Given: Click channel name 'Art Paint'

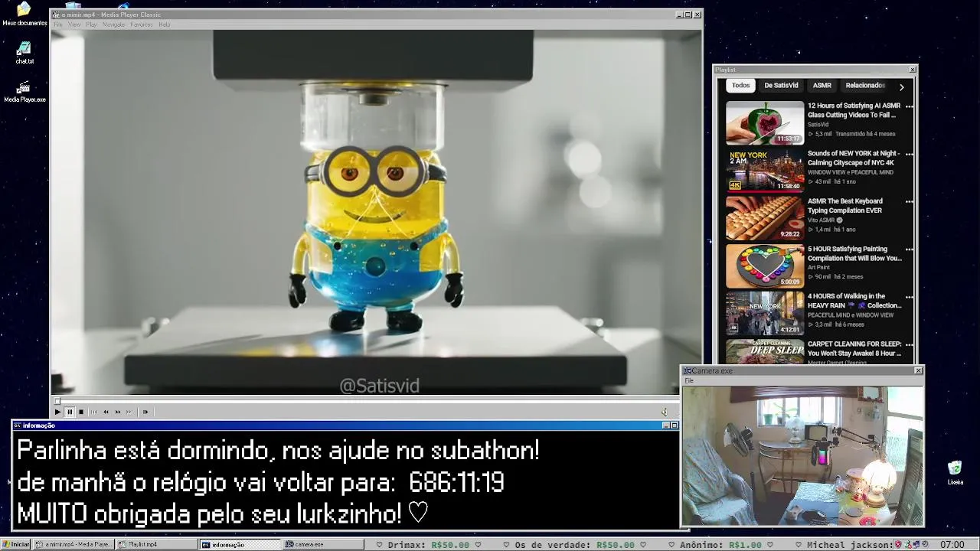Looking at the screenshot, I should (818, 268).
